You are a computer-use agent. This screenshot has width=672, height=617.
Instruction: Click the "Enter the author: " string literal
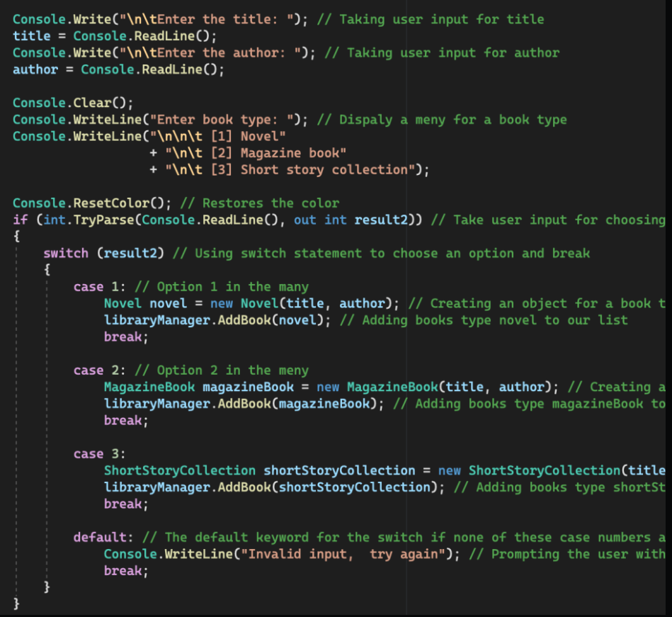pyautogui.click(x=211, y=52)
